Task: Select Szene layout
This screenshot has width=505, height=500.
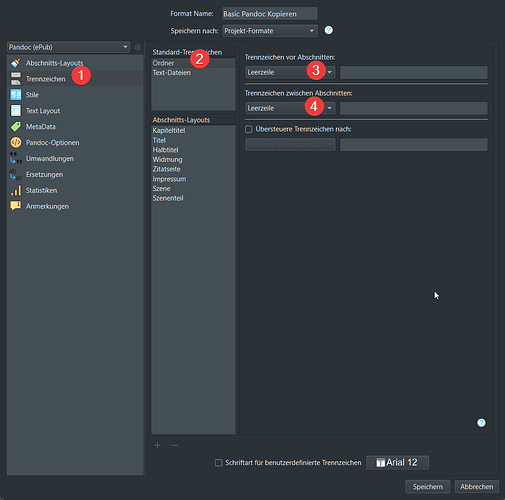Action: coord(193,189)
